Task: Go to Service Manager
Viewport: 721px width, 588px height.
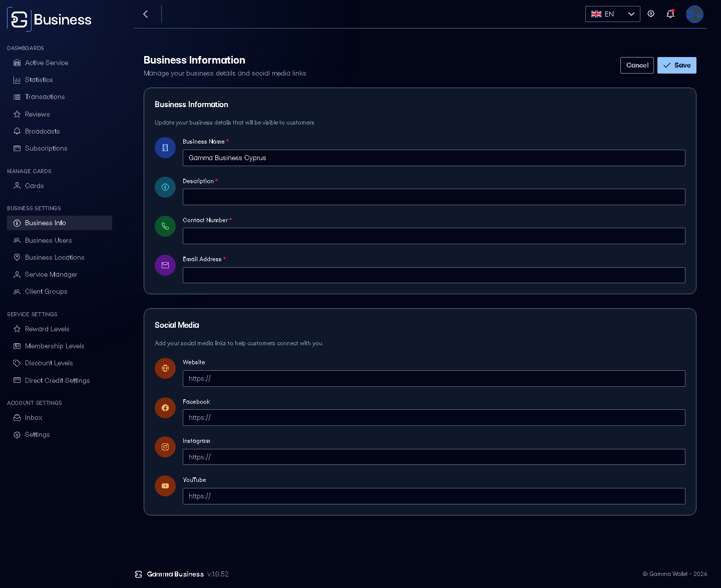Action: click(x=60, y=274)
